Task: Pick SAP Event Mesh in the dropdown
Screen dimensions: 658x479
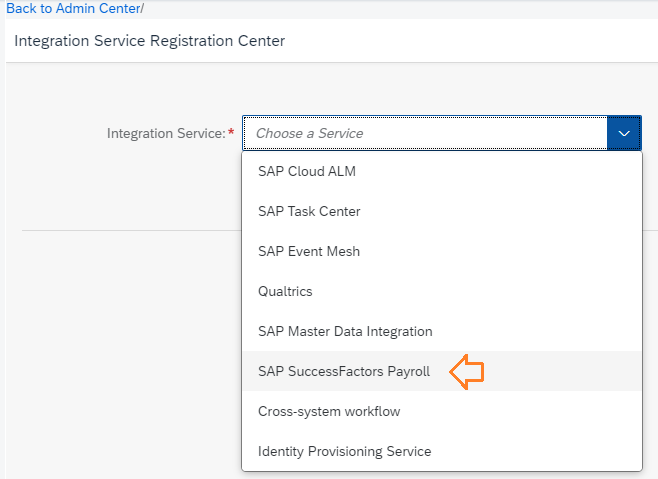Action: [442, 251]
